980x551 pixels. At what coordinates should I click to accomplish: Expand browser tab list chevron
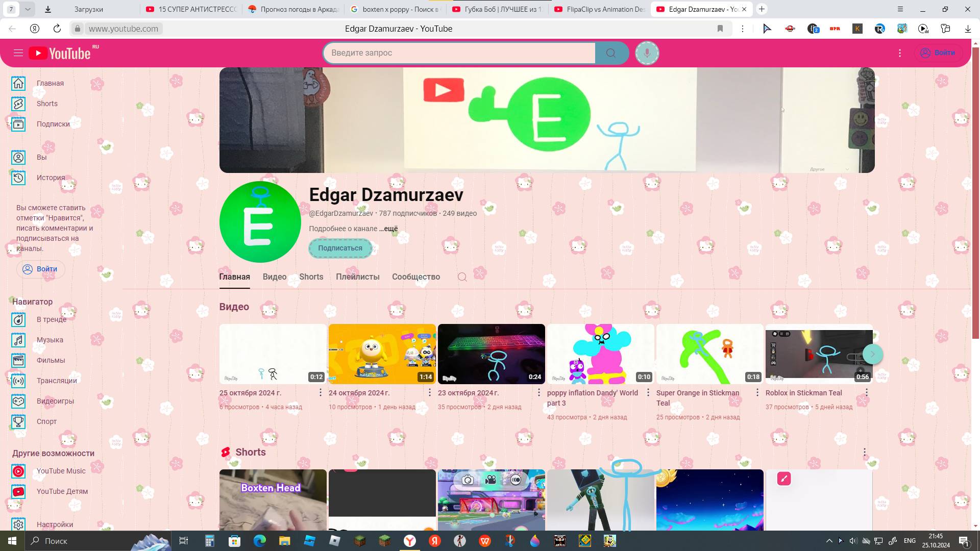tap(28, 9)
